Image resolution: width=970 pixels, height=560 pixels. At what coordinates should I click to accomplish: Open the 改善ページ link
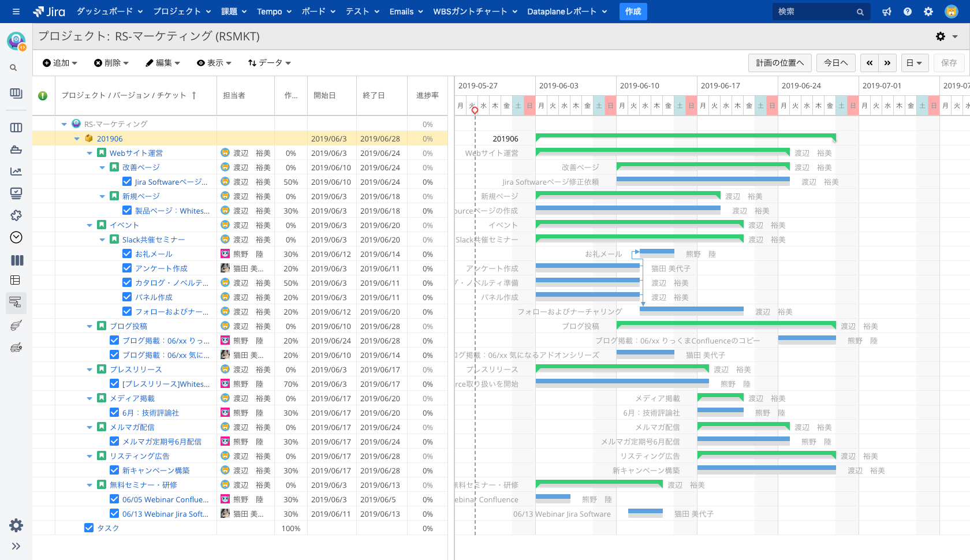141,167
